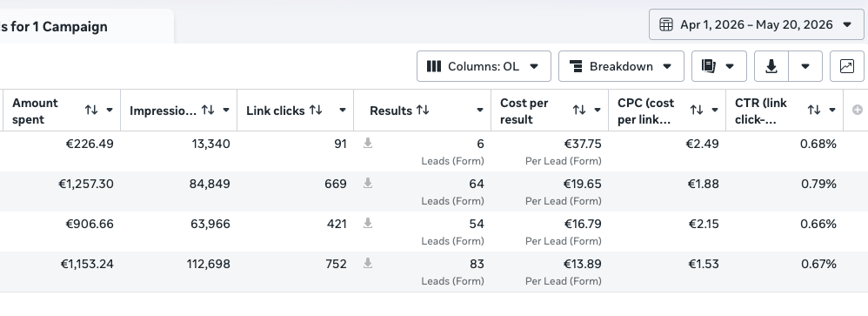The image size is (868, 316).
Task: Click impressions value 112,698
Action: coord(209,264)
